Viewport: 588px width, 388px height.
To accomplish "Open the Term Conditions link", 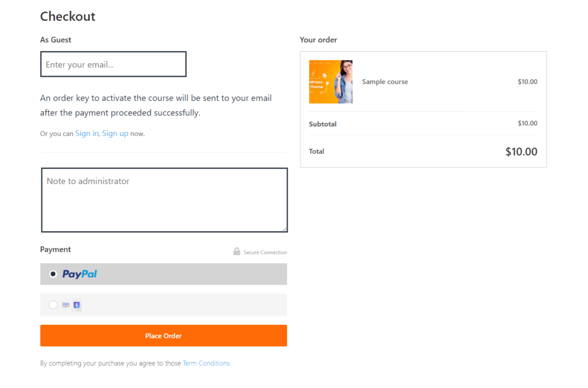I will 206,363.
